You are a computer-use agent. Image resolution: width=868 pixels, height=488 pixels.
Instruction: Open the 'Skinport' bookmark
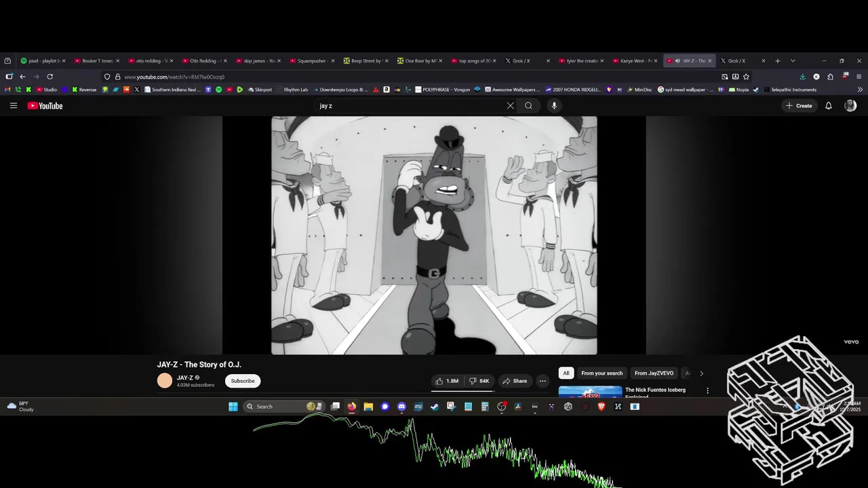coord(260,89)
